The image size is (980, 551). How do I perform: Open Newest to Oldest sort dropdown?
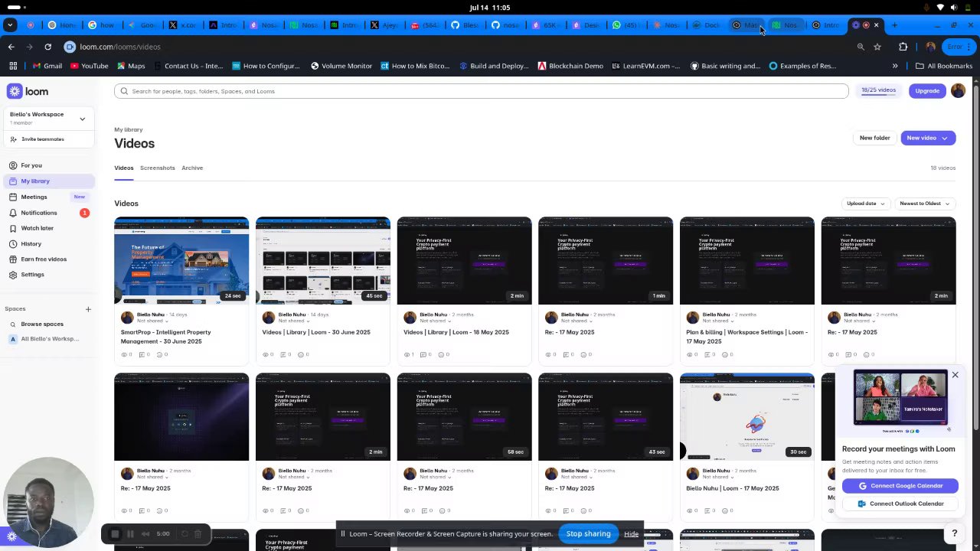pyautogui.click(x=924, y=204)
